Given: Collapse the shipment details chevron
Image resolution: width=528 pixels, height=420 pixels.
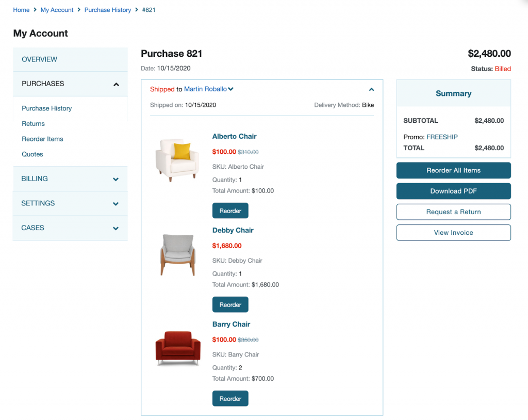Looking at the screenshot, I should [371, 89].
